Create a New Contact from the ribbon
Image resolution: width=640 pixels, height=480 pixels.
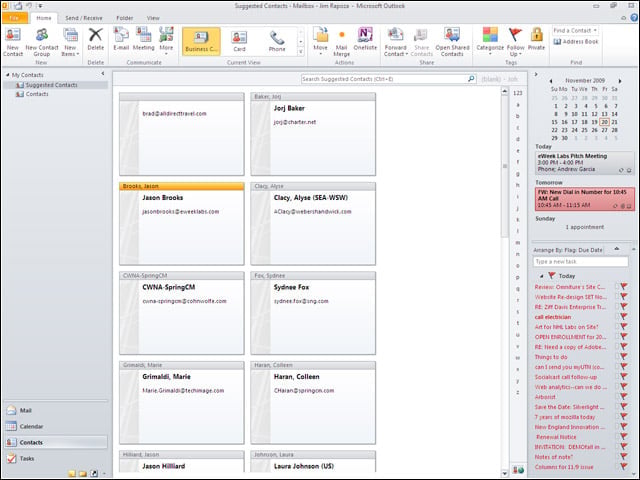13,42
